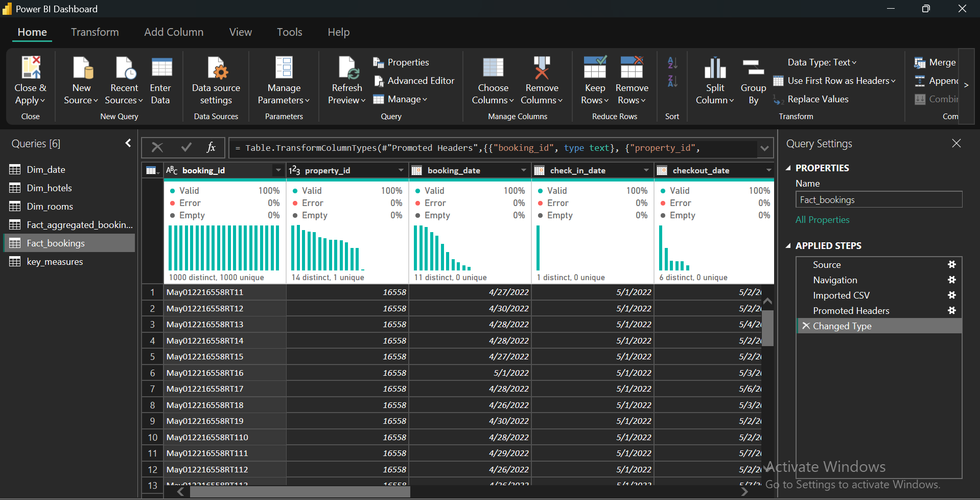Open Navigation step settings gear

tap(952, 280)
